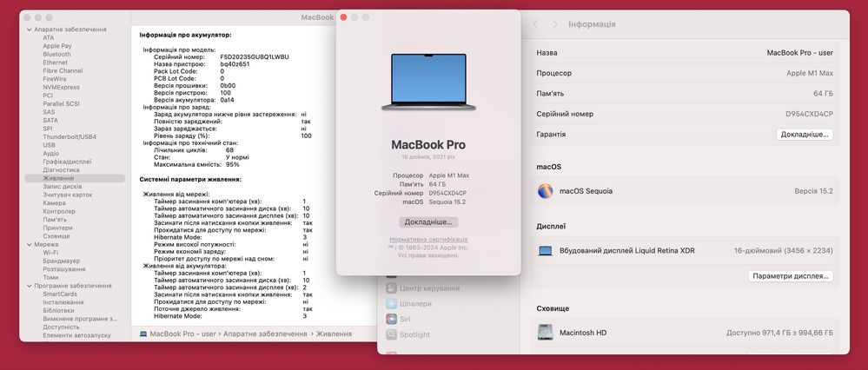Click the MacBook Pro image in About window

428,82
